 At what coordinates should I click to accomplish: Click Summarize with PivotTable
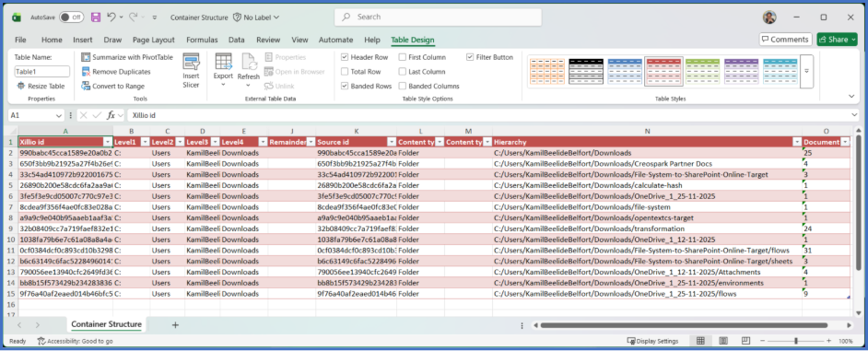[x=127, y=57]
